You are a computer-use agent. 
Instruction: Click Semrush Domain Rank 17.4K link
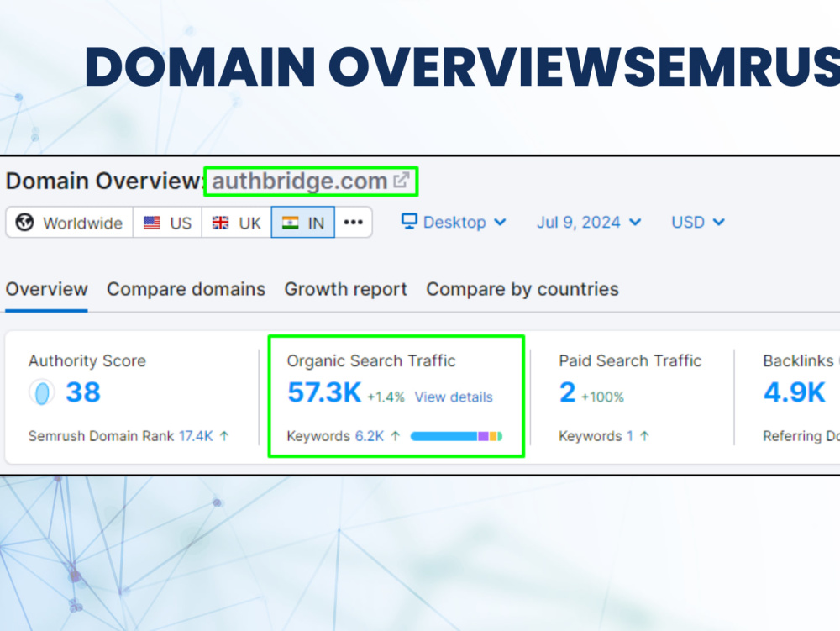point(196,436)
